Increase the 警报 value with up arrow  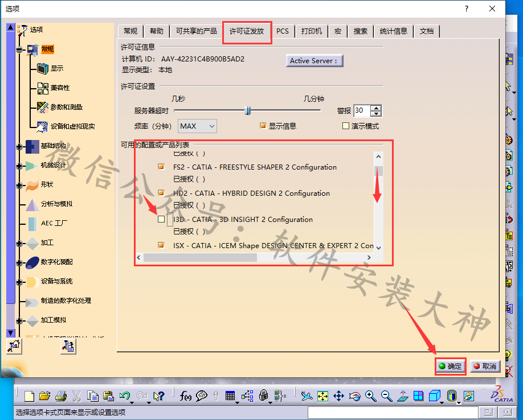tap(376, 108)
